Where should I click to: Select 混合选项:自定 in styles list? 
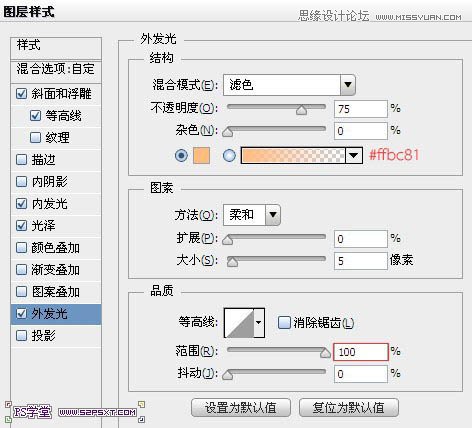(x=56, y=71)
